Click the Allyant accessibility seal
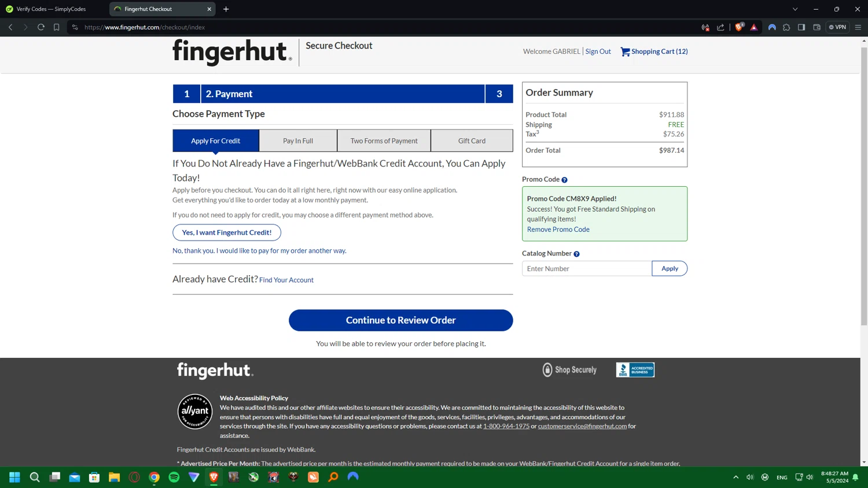868x488 pixels. (x=195, y=411)
